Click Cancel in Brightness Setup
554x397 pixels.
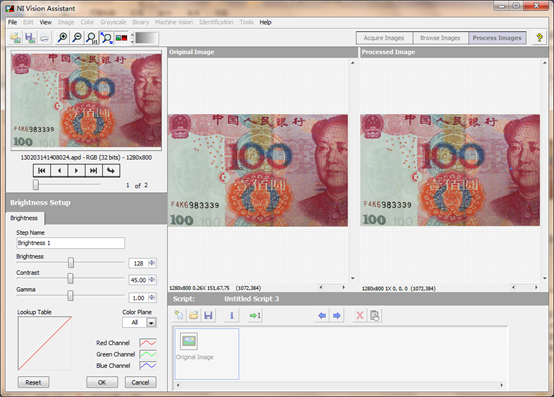pos(141,382)
